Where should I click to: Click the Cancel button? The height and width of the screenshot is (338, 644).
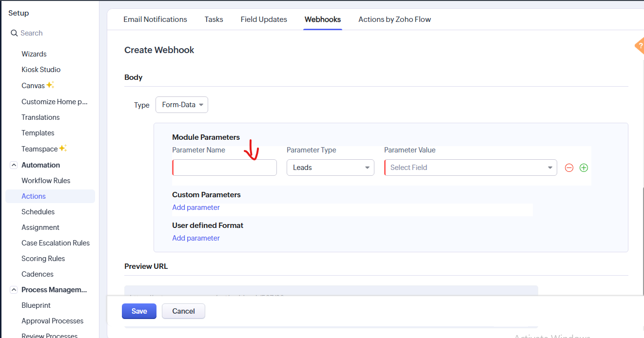[183, 311]
